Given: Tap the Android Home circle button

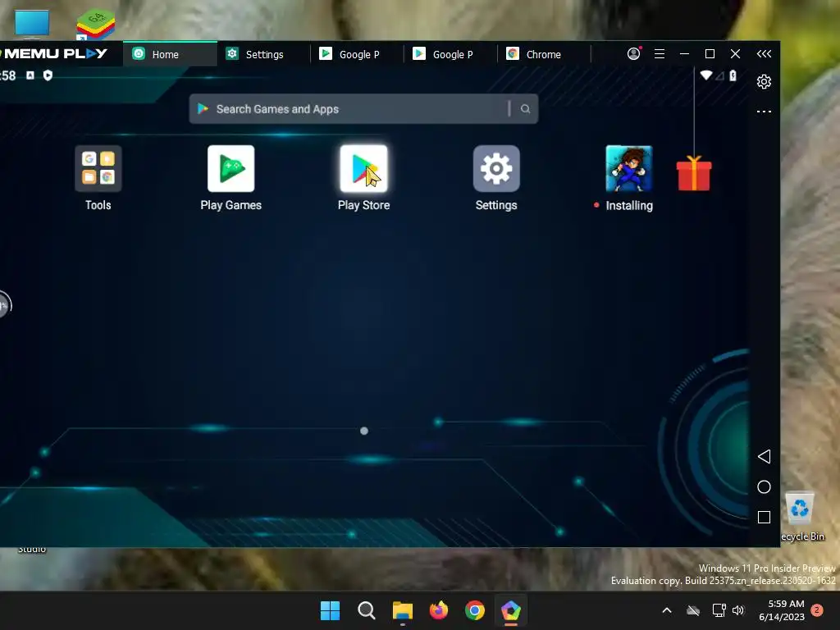Looking at the screenshot, I should tap(764, 486).
